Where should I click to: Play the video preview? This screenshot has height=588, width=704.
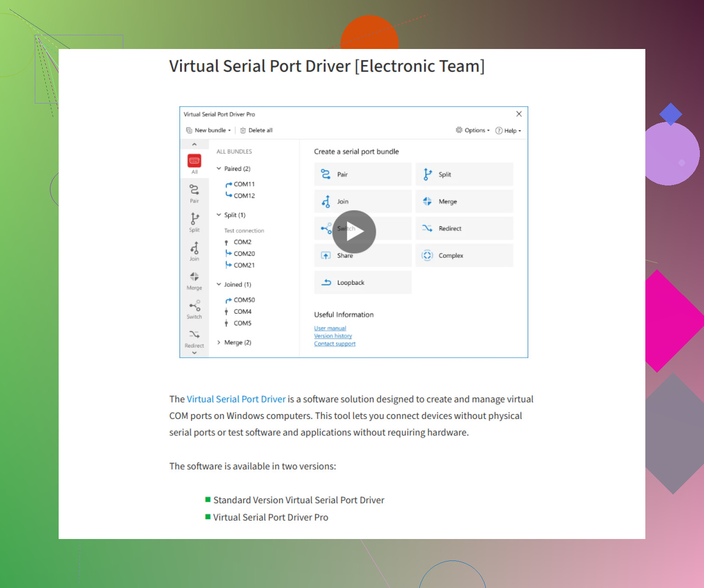354,232
